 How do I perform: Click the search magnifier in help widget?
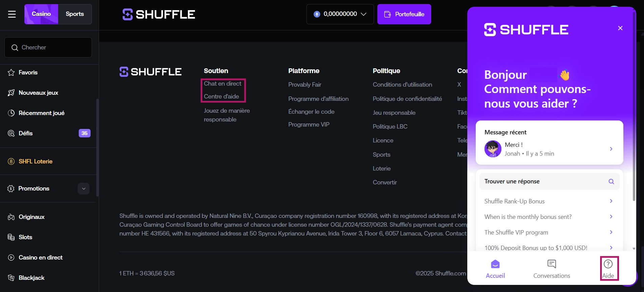(611, 181)
